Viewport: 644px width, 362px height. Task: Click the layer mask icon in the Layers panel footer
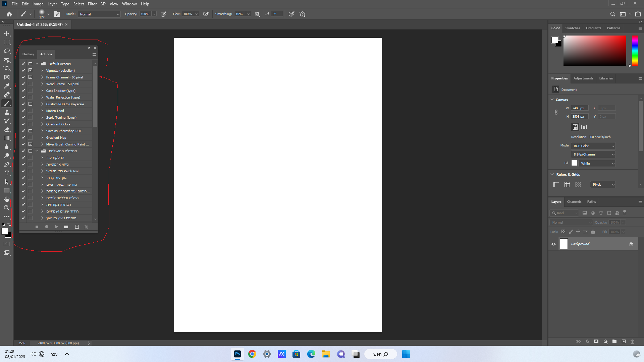[x=596, y=342]
